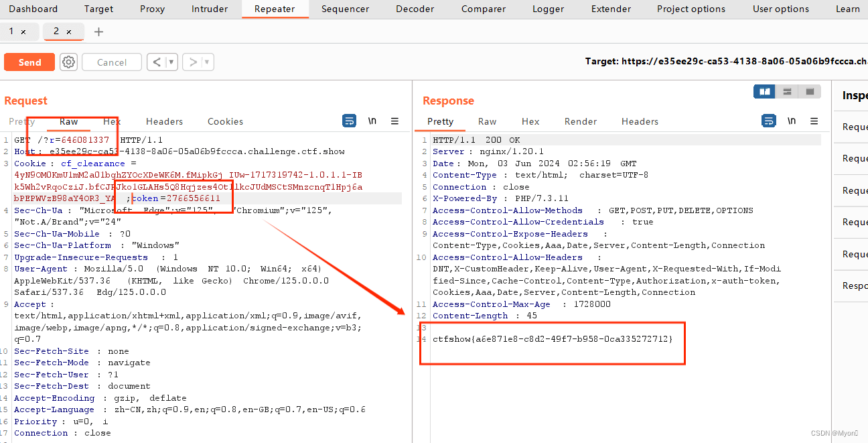868x443 pixels.
Task: Click the ctfshow flag text in response
Action: (x=553, y=339)
